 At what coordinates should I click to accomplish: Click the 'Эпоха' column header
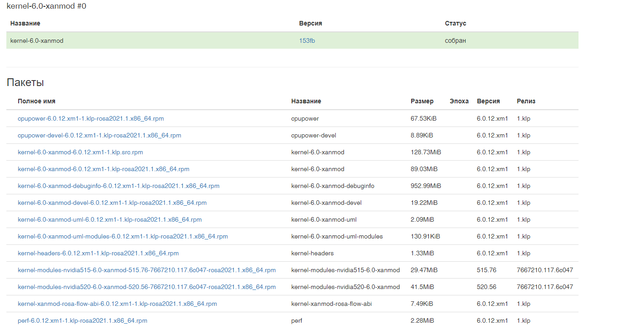click(459, 101)
